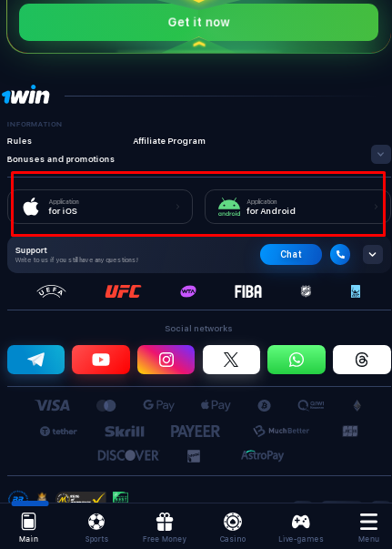Switch to the Casino tab

[x=233, y=527]
